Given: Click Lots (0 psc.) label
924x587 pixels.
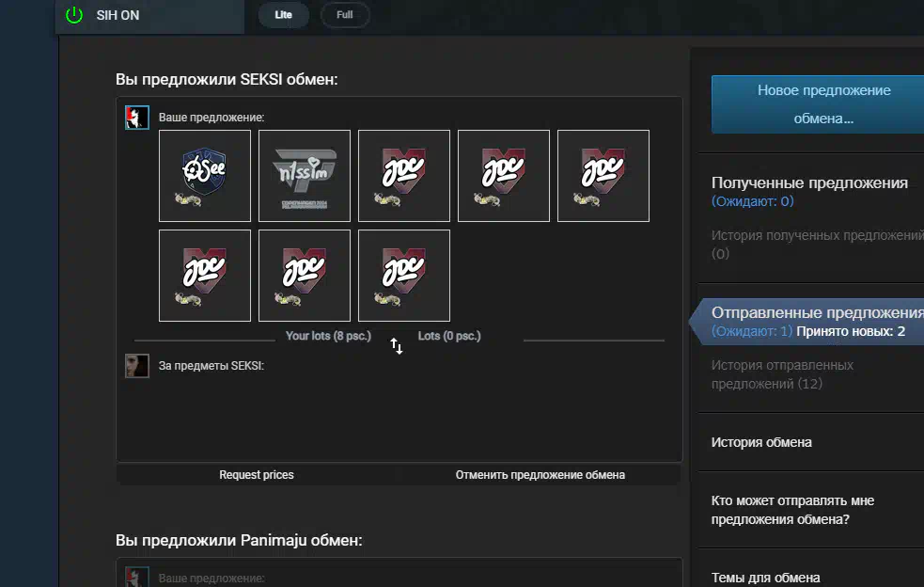Looking at the screenshot, I should click(x=449, y=336).
